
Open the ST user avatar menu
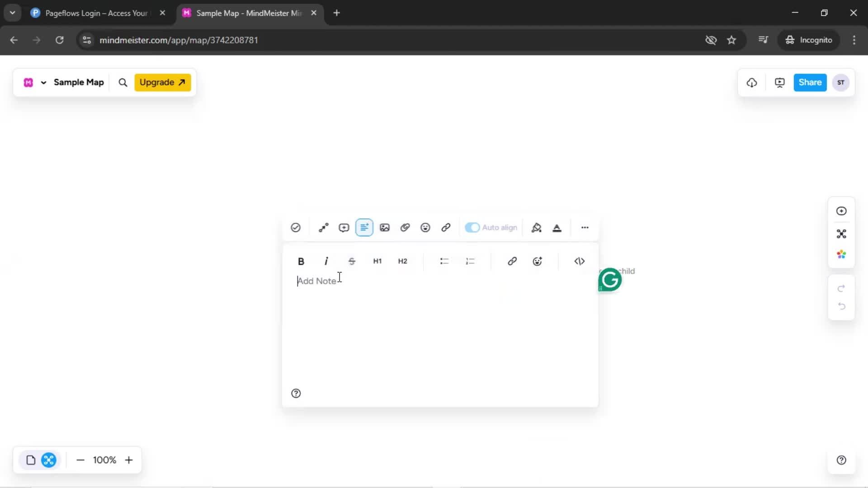click(841, 83)
